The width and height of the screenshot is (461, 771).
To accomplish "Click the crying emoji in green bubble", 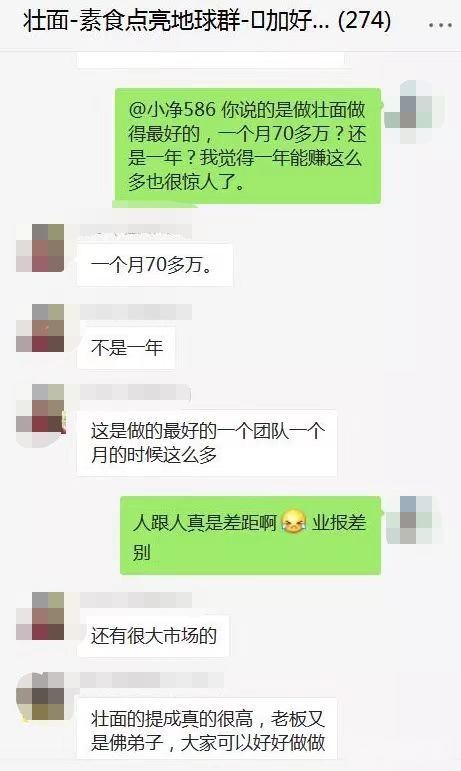I will (x=293, y=522).
